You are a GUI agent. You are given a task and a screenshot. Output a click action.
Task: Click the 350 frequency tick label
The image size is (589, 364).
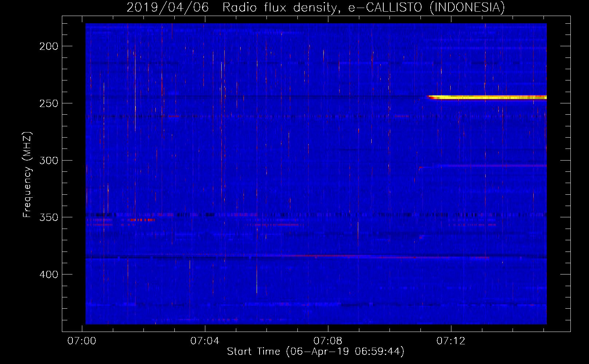point(49,217)
